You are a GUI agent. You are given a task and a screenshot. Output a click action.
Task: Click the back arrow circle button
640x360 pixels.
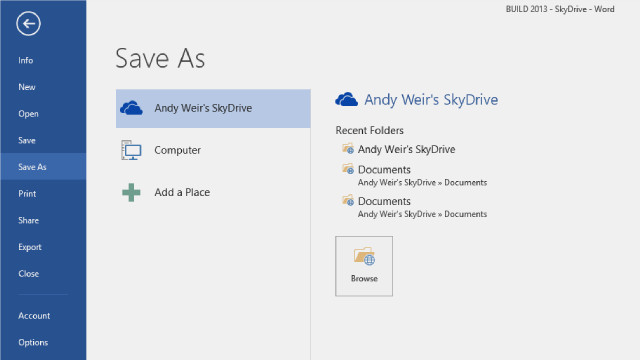pos(28,24)
